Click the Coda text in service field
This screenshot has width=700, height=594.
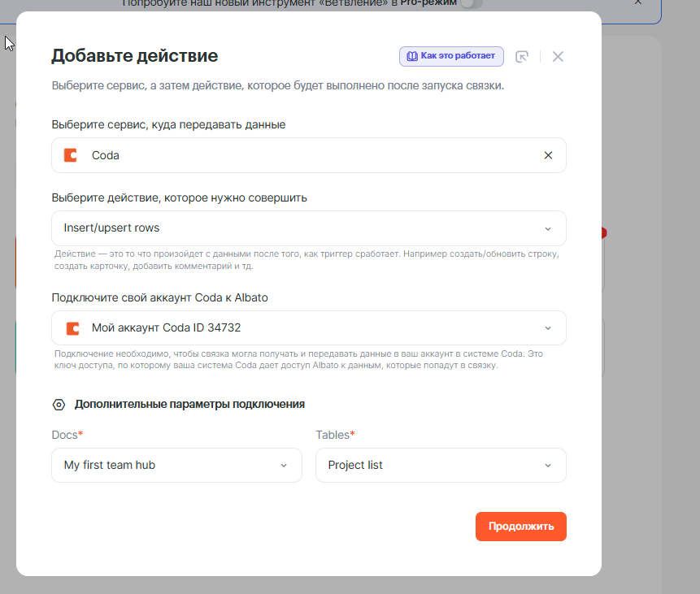click(x=106, y=155)
